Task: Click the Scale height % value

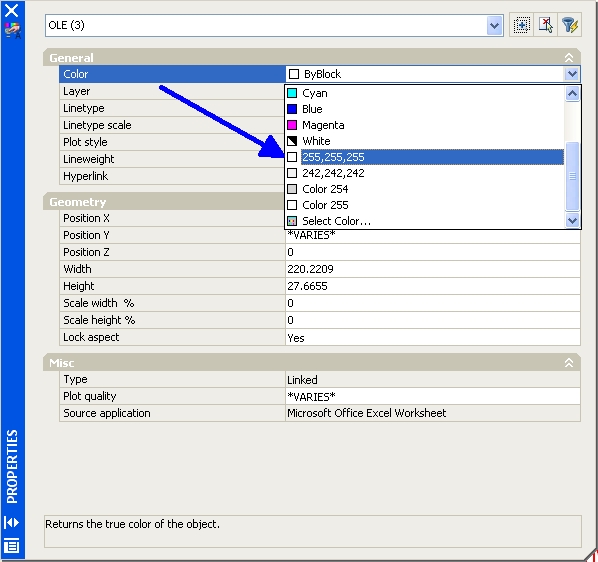Action: (x=433, y=320)
